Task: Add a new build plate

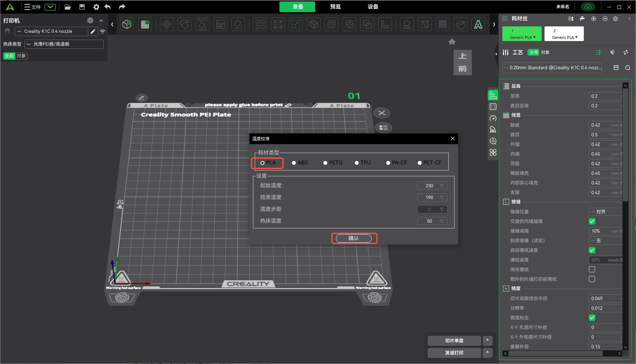Action: (x=145, y=24)
